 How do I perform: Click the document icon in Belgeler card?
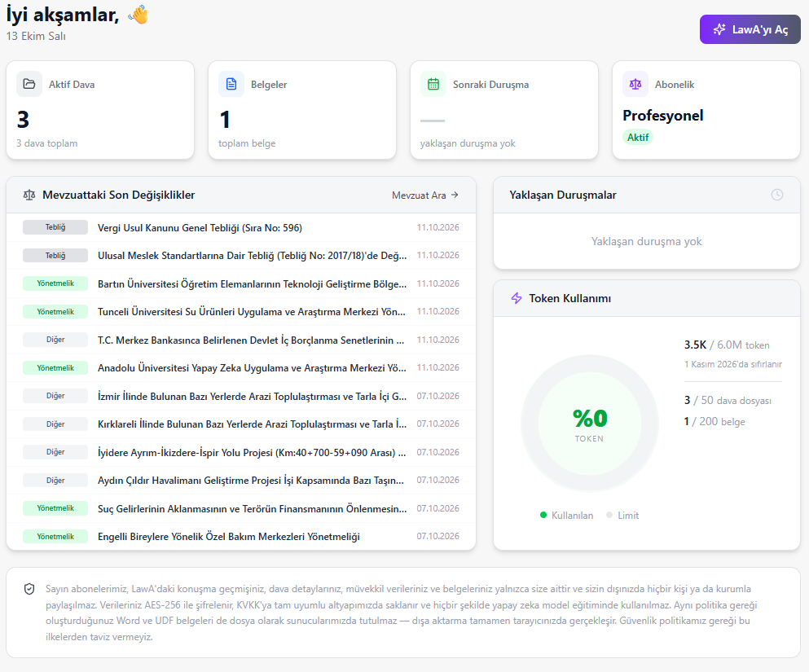(x=231, y=84)
